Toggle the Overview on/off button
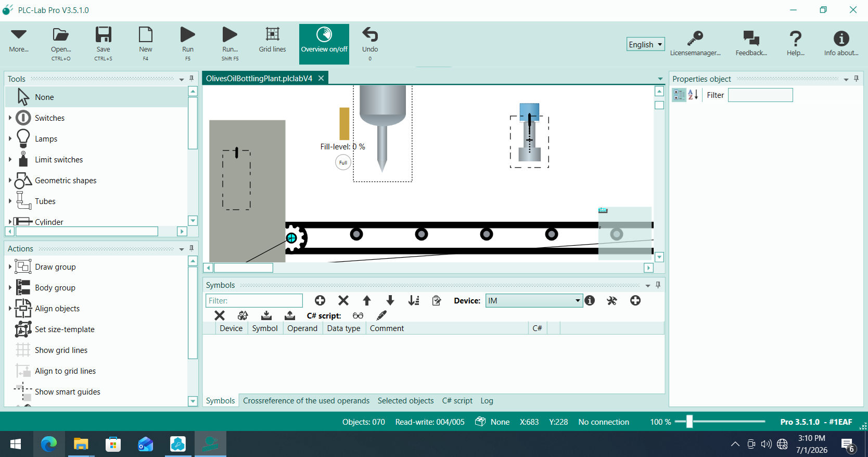 [x=324, y=44]
